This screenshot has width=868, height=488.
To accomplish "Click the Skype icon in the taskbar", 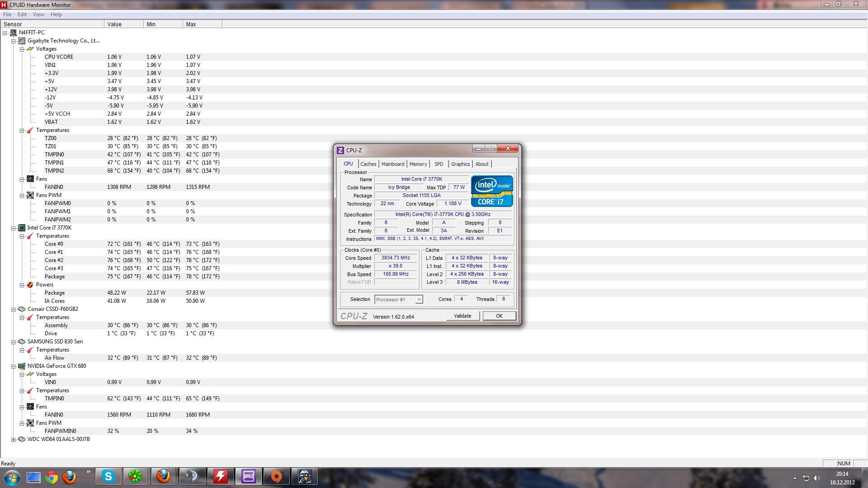I will (108, 476).
